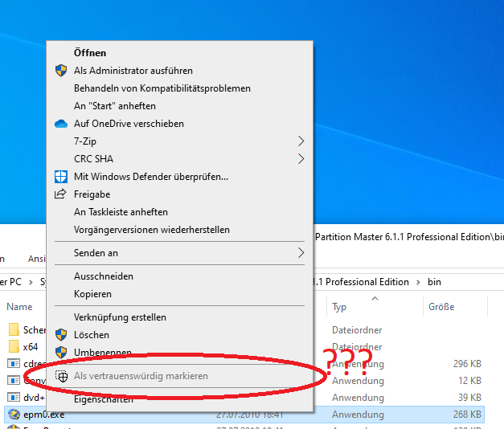This screenshot has width=504, height=429.
Task: Click the Freigabe share icon
Action: point(60,194)
